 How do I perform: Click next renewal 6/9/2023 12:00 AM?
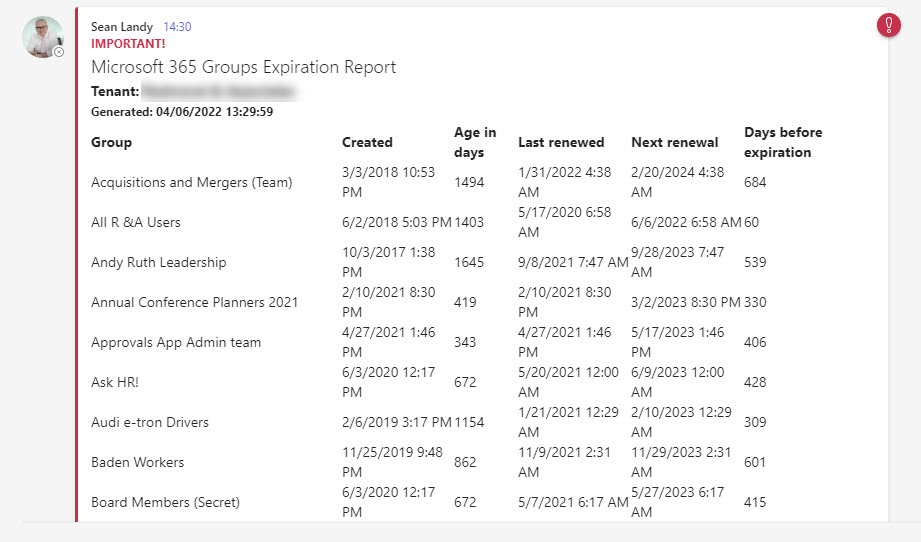click(x=678, y=382)
